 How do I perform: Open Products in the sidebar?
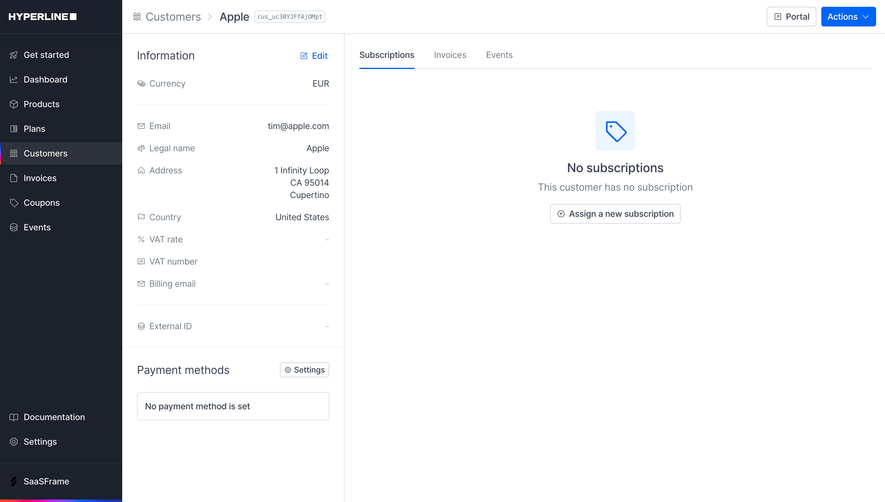click(x=61, y=104)
